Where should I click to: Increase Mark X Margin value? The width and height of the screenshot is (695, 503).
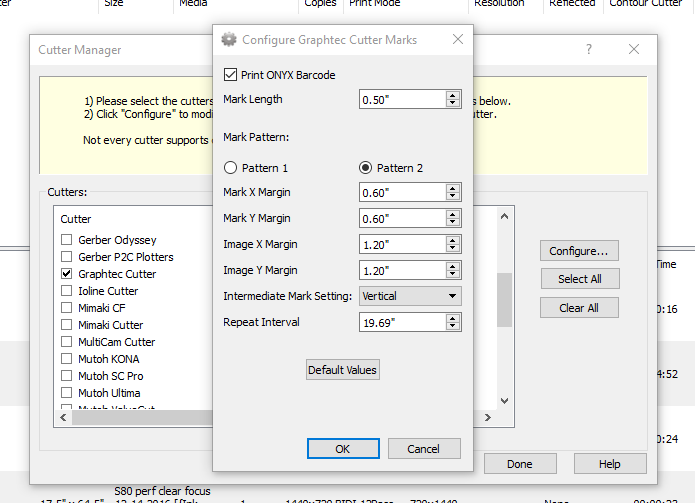pyautogui.click(x=453, y=188)
